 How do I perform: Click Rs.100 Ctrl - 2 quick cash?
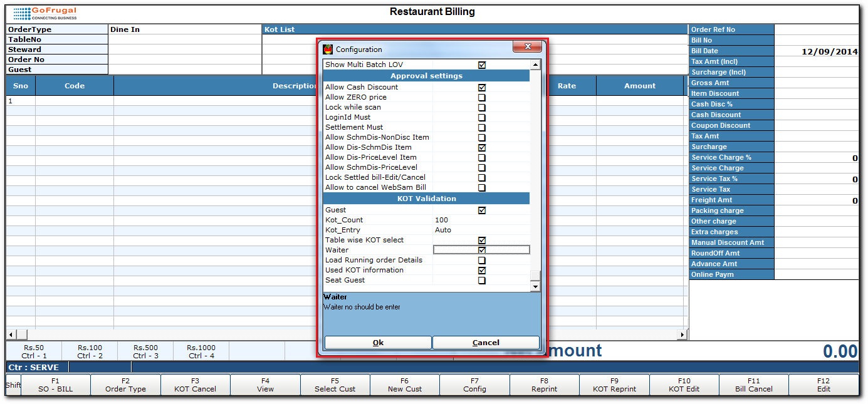pyautogui.click(x=90, y=351)
